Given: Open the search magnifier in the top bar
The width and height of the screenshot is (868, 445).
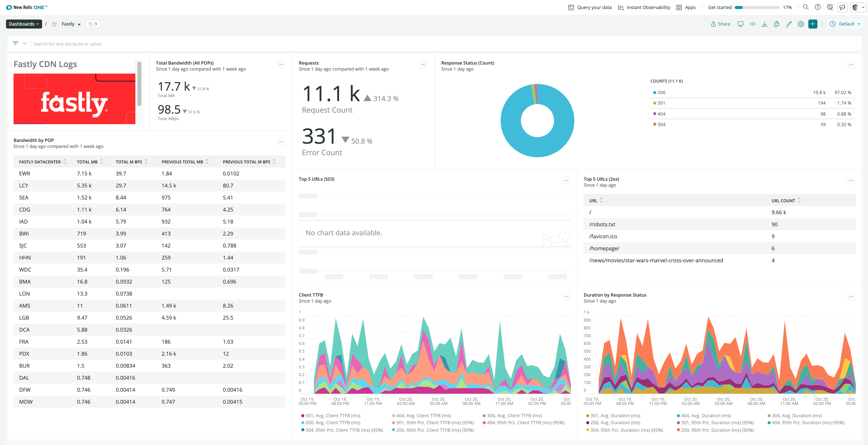Looking at the screenshot, I should click(x=805, y=7).
